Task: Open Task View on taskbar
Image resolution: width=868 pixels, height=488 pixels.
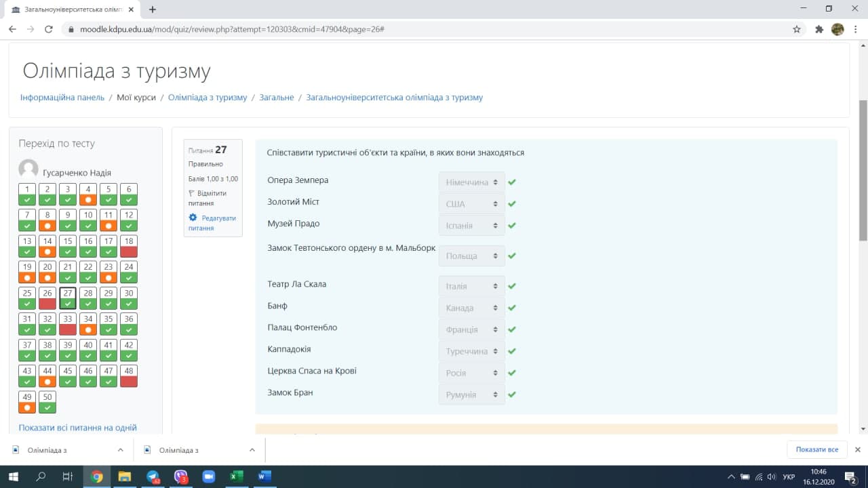Action: coord(67,476)
